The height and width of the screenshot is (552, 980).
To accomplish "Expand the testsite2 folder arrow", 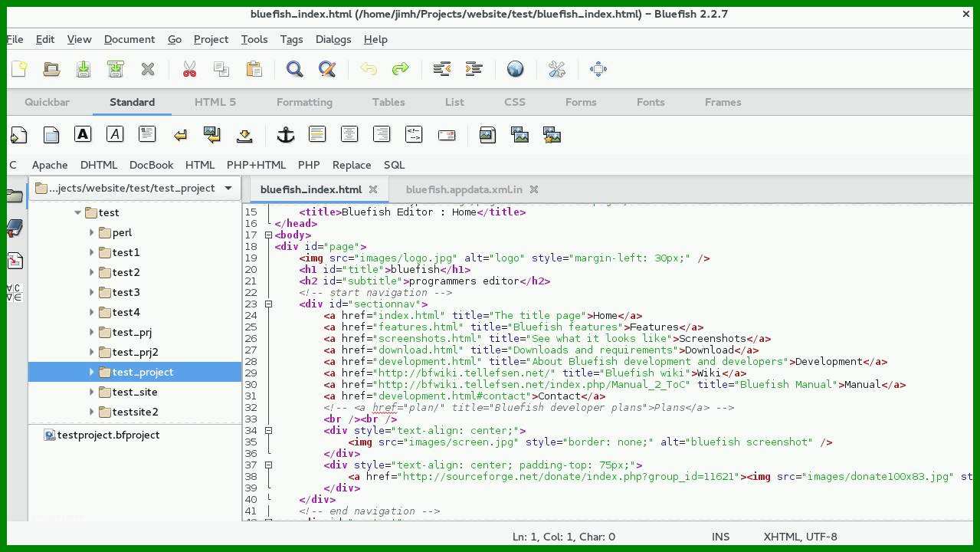I will pyautogui.click(x=91, y=412).
